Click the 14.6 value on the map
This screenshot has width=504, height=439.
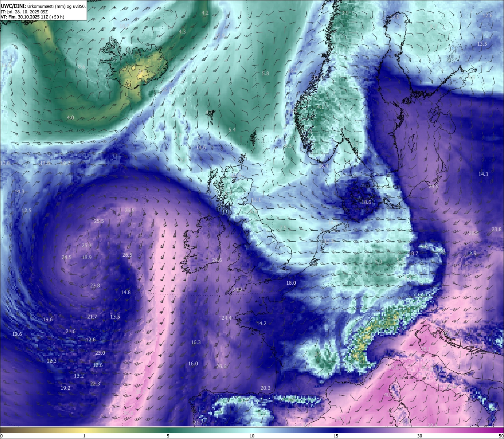coord(201,147)
